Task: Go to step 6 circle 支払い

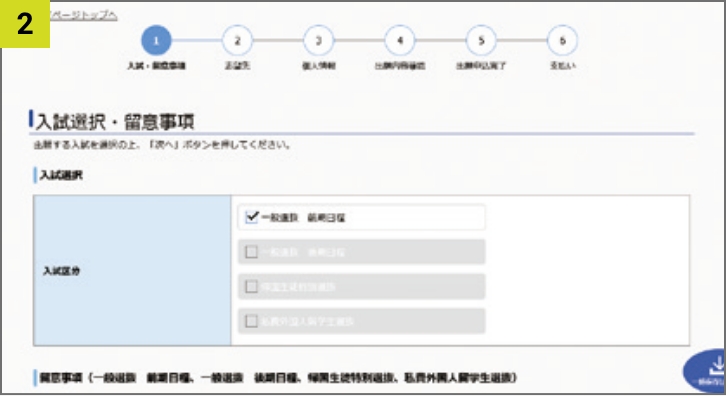Action: [x=563, y=41]
